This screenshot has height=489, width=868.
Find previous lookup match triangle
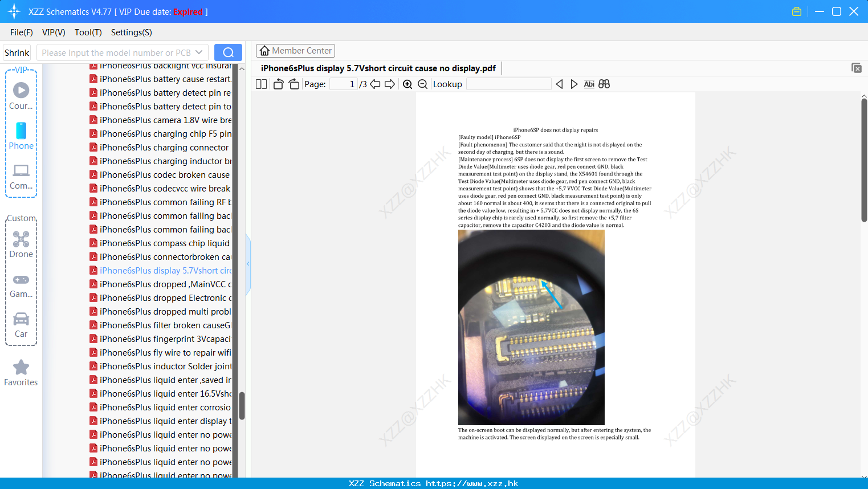(x=559, y=84)
